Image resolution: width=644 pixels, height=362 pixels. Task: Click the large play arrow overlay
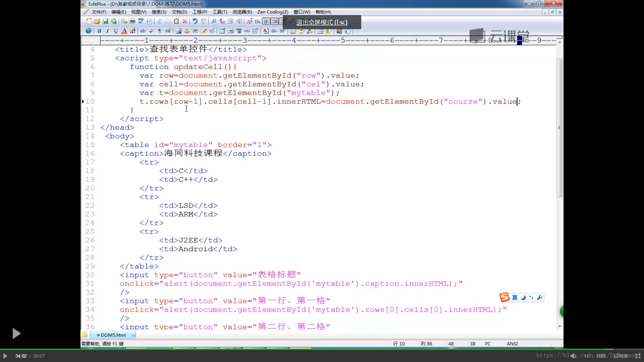click(16, 334)
